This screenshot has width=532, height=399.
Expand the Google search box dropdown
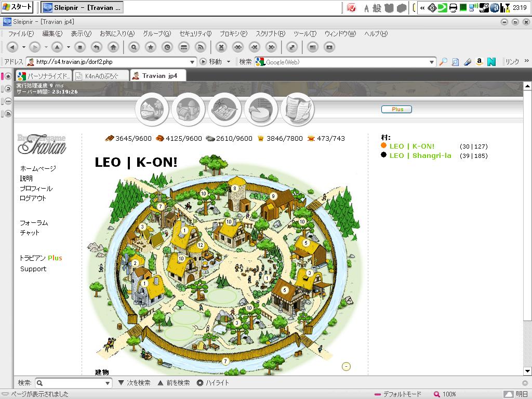pyautogui.click(x=432, y=62)
